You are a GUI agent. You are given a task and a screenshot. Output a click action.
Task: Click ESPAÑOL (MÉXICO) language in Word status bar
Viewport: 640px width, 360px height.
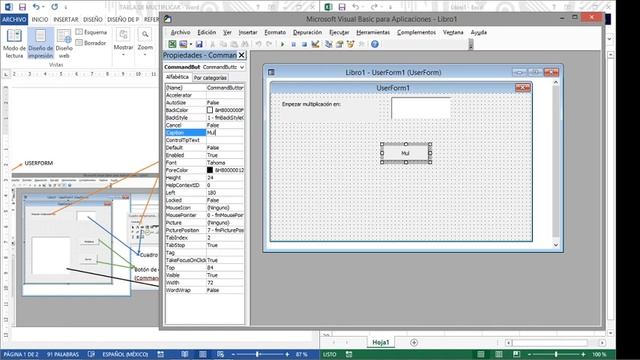(x=125, y=354)
